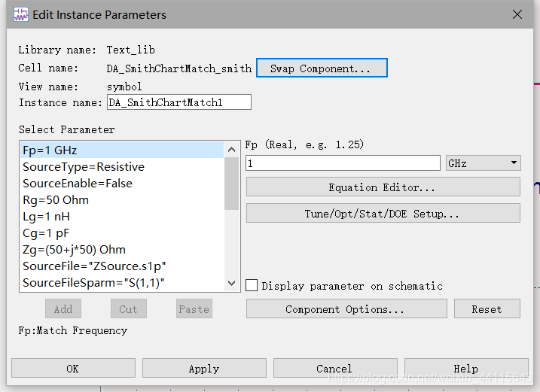
Task: Edit the Instance name field
Action: point(179,102)
